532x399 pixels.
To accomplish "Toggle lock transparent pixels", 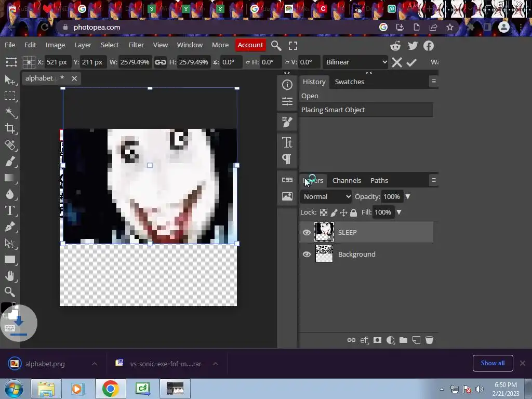I will [324, 212].
